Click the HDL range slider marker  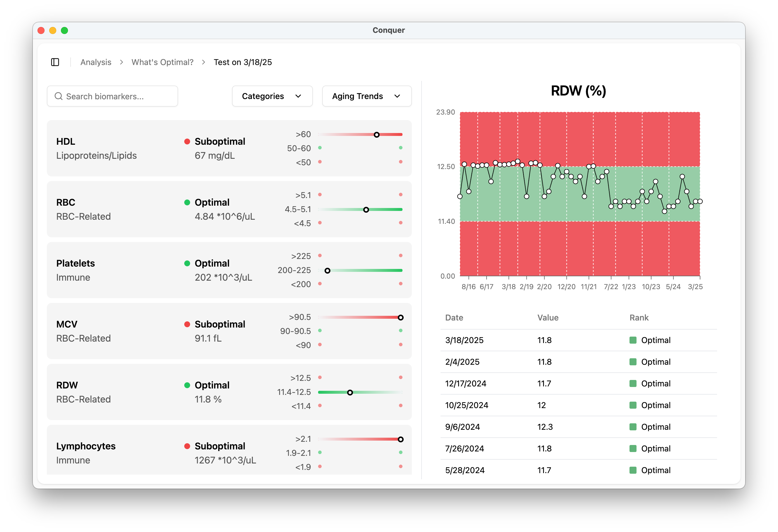click(x=377, y=135)
